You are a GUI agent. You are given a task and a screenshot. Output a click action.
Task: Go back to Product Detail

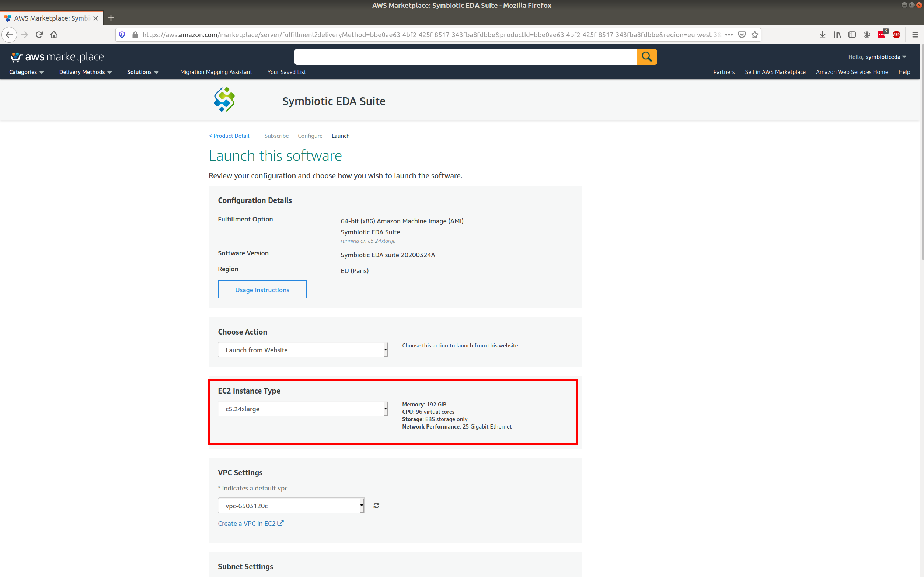click(229, 136)
